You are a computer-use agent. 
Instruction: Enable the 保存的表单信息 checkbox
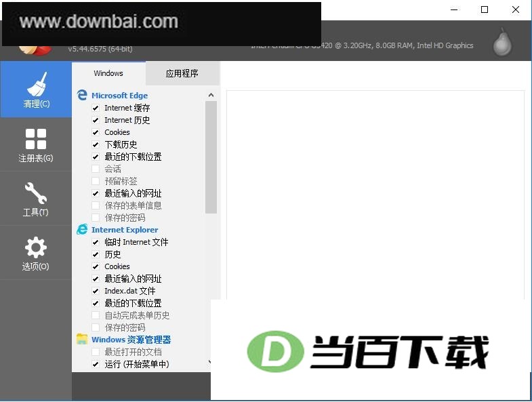[x=96, y=205]
